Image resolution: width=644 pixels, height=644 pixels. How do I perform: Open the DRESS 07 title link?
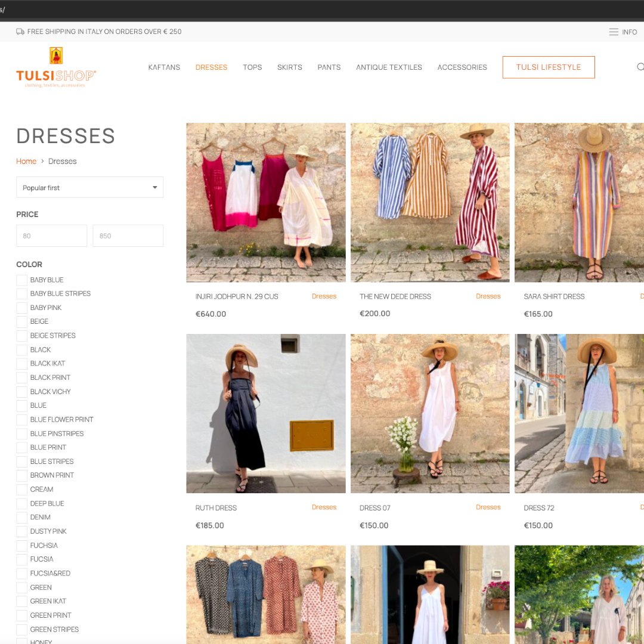coord(375,508)
